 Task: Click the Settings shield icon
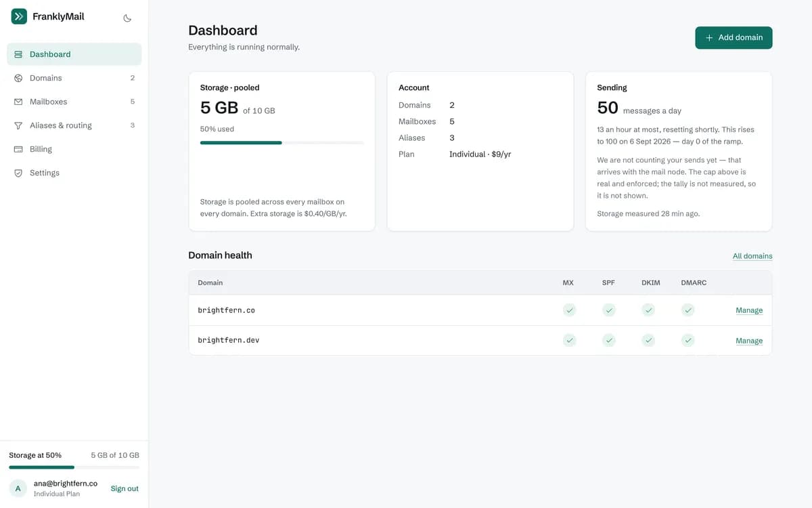pos(18,173)
